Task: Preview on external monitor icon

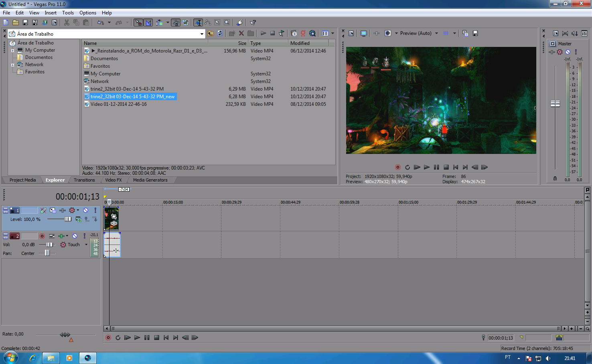Action: [363, 33]
